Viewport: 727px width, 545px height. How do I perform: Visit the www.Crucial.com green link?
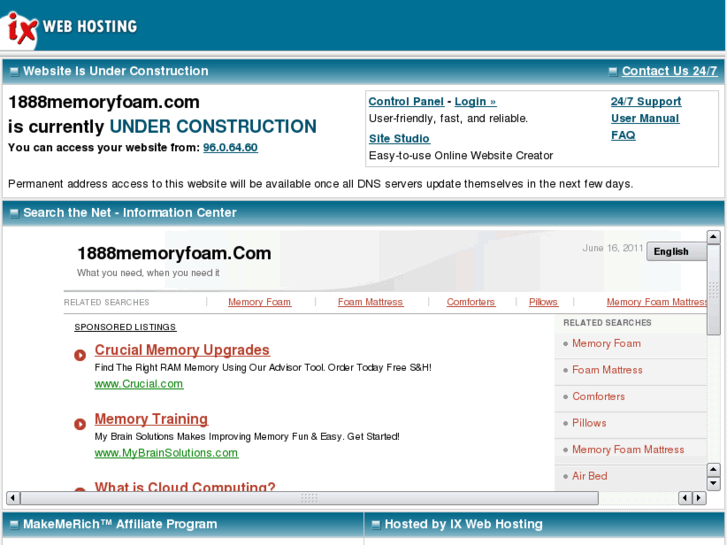tap(139, 384)
